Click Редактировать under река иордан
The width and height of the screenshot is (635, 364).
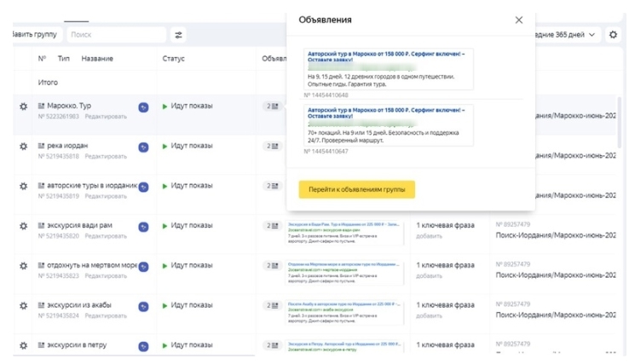106,156
